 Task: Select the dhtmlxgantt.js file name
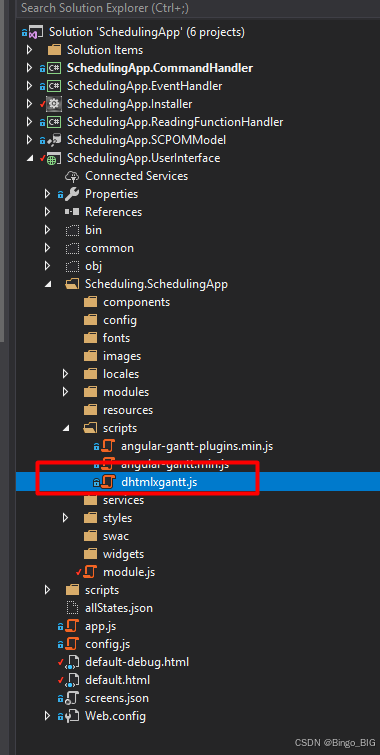pyautogui.click(x=159, y=482)
